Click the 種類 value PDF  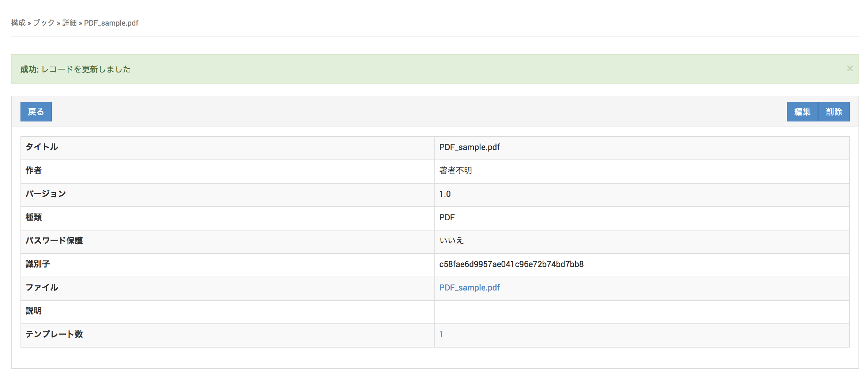coord(447,217)
